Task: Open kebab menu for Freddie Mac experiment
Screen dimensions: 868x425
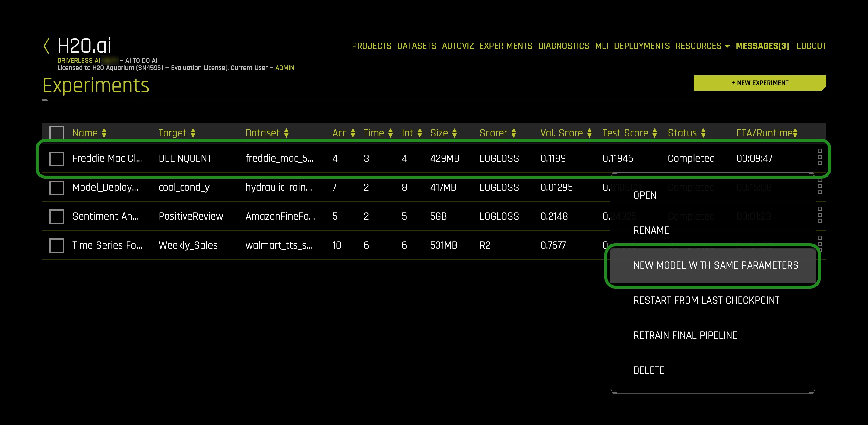Action: click(819, 157)
